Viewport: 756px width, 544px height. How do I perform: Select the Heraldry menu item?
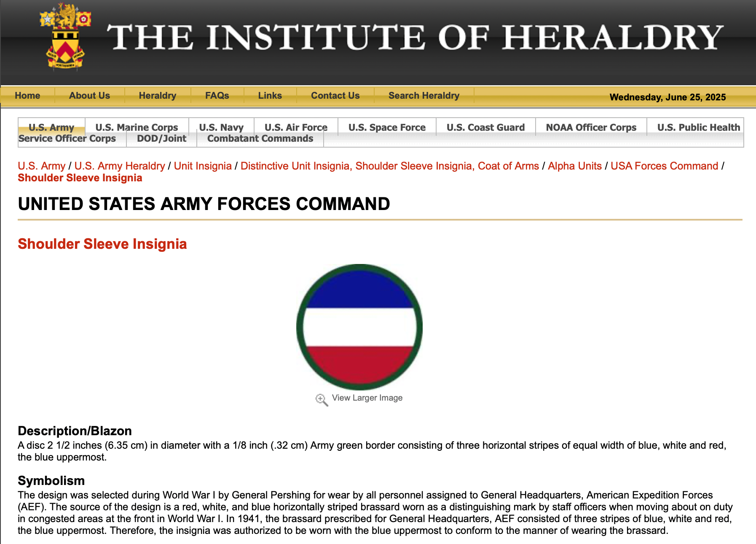[x=158, y=96]
